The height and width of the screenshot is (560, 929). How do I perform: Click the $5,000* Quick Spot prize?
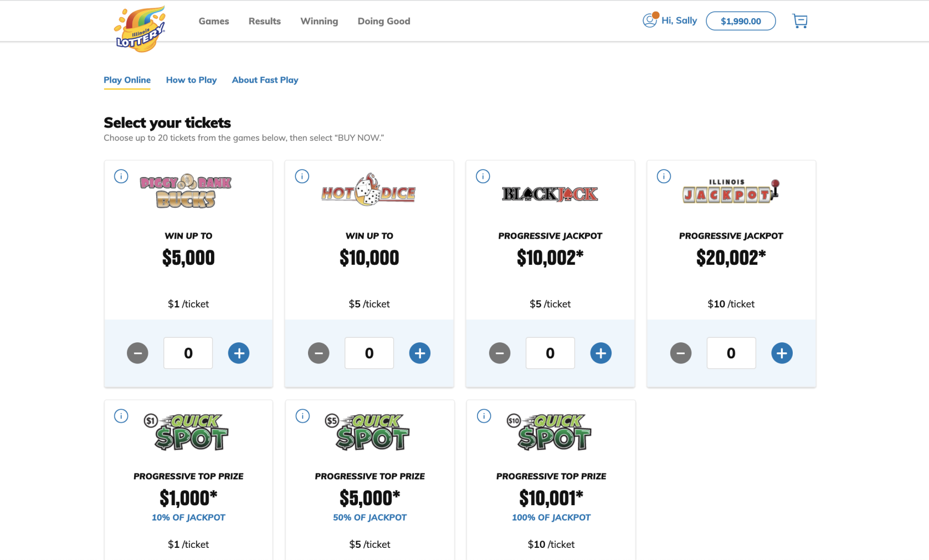point(370,498)
